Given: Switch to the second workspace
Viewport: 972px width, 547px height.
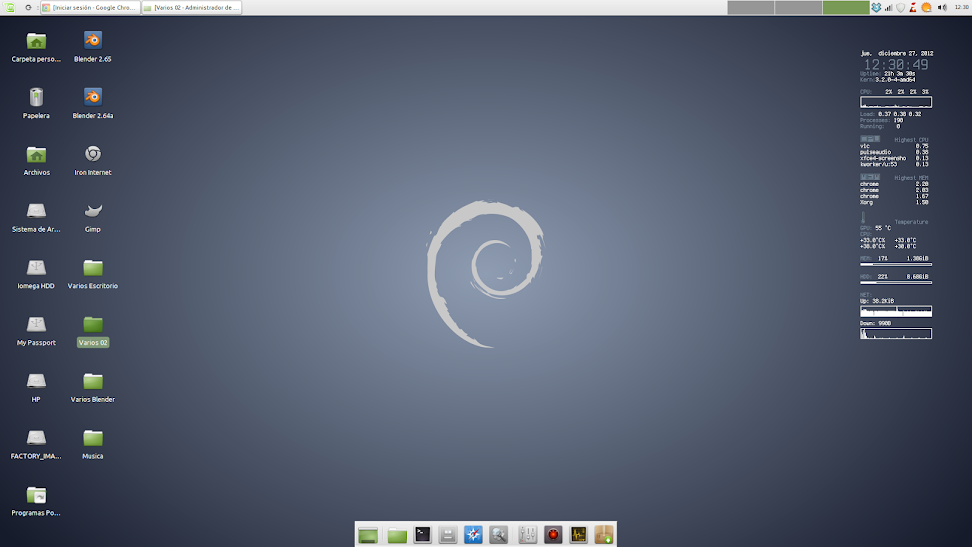Looking at the screenshot, I should point(798,7).
